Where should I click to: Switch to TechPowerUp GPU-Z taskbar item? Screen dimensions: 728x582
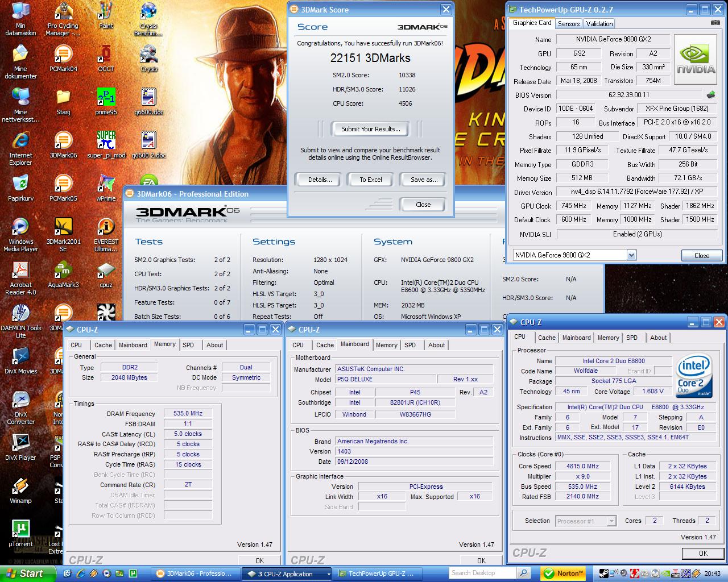tap(379, 574)
